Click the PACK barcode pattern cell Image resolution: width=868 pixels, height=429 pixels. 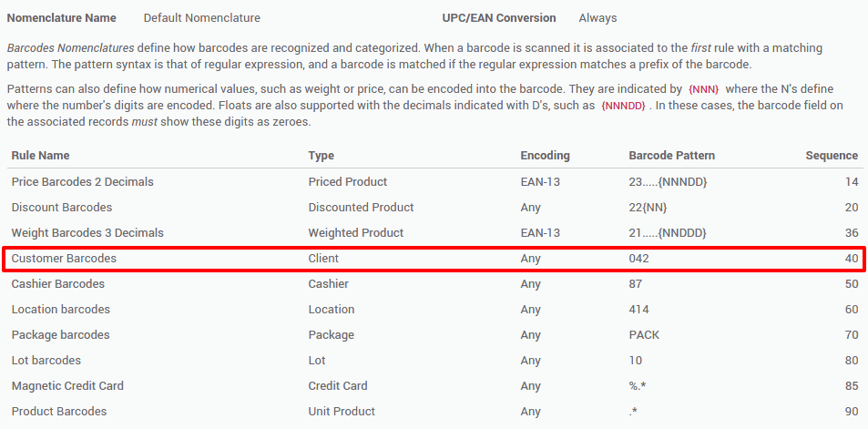click(x=644, y=334)
